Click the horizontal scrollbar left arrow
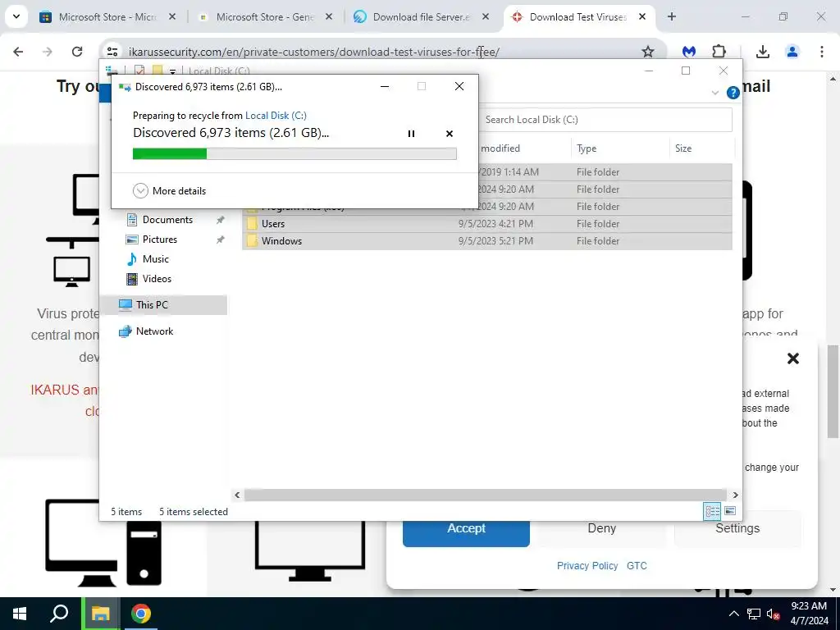 coord(237,495)
